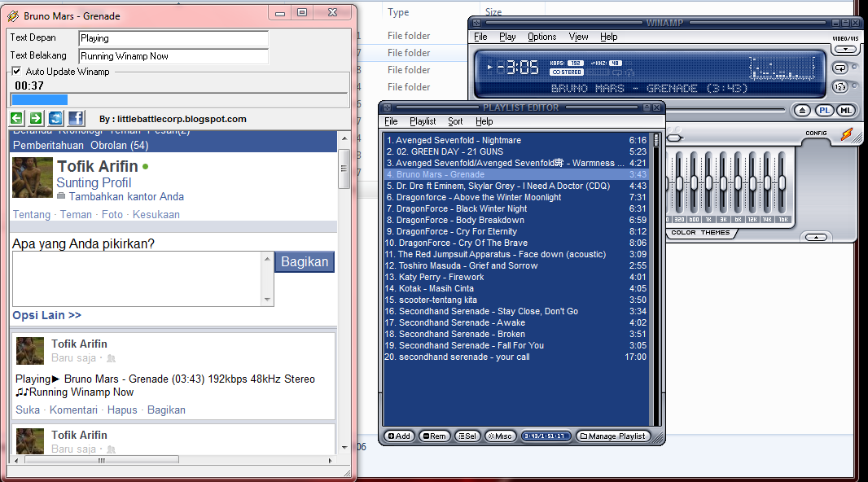Viewport: 868px width, 482px height.
Task: Open Opsi Lain >> link
Action: click(x=47, y=315)
